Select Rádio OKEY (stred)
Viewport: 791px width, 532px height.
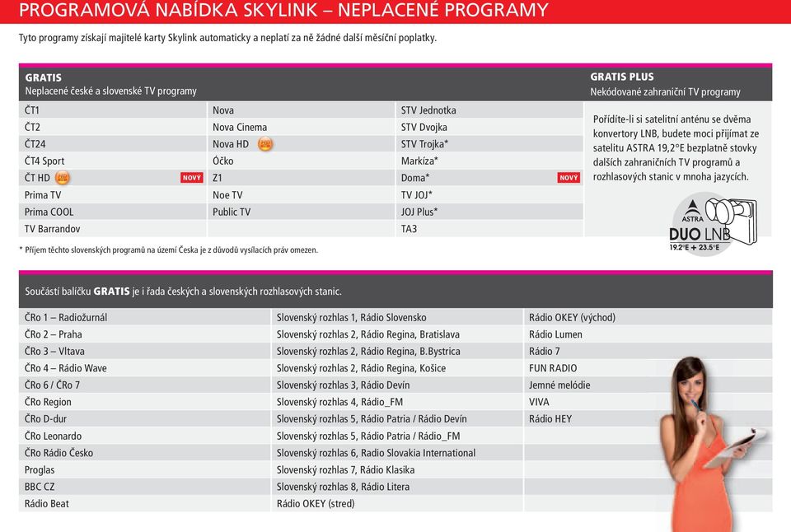(397, 503)
